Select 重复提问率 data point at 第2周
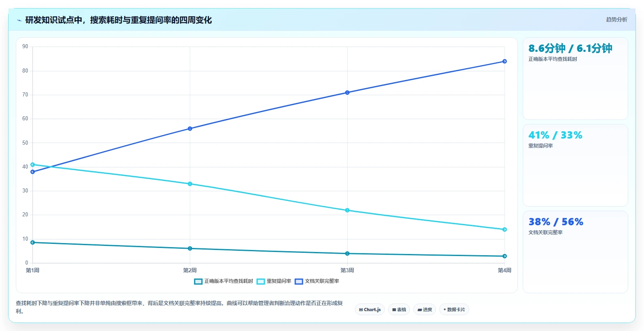644x331 pixels. (x=190, y=184)
